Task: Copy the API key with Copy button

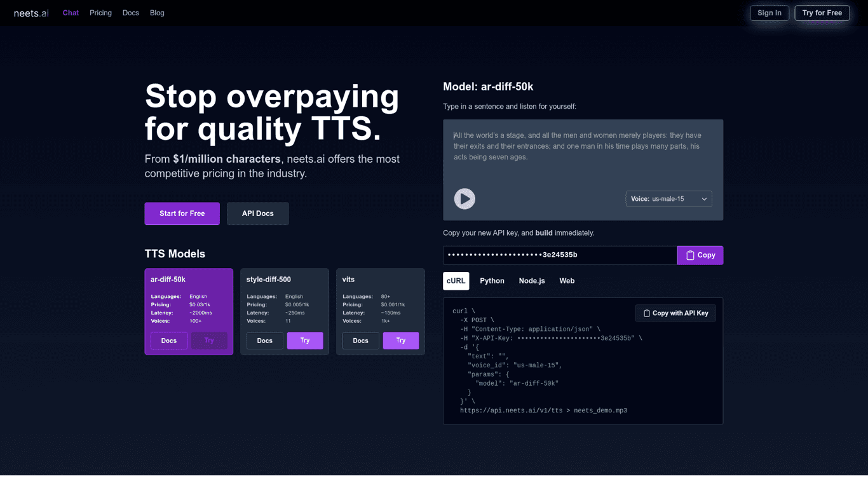Action: pyautogui.click(x=700, y=255)
